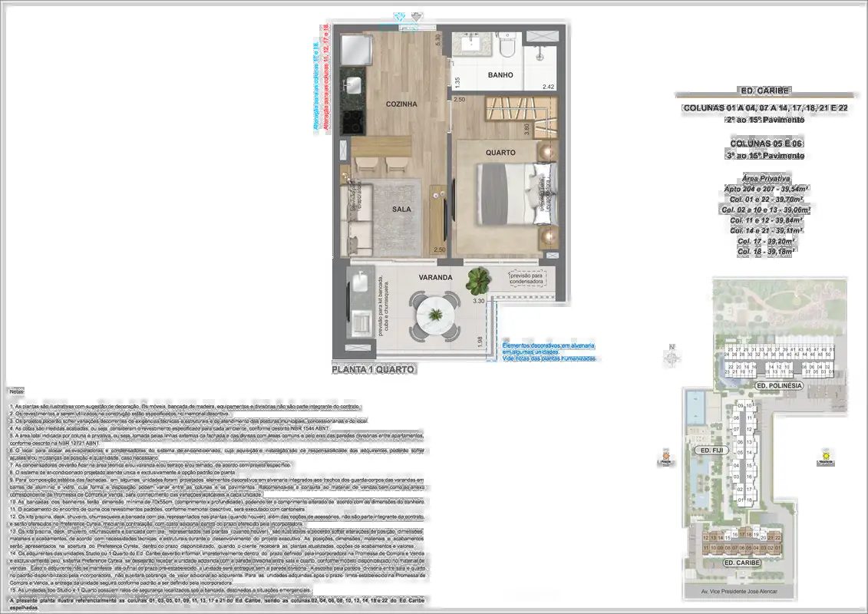Click 'Apto 204 e 207 - 39,54m²' line
The width and height of the screenshot is (868, 614).
pyautogui.click(x=766, y=189)
